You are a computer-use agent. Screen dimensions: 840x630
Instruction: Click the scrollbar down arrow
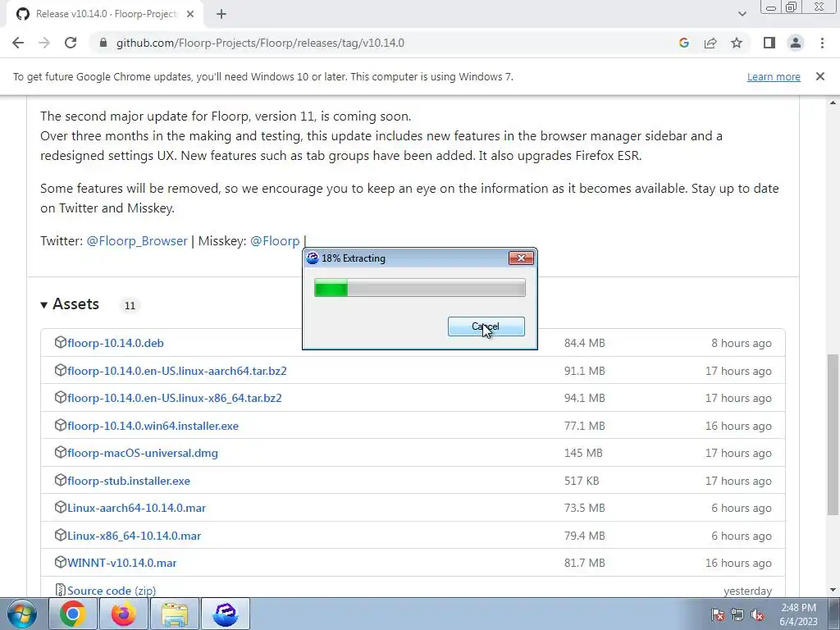(833, 590)
